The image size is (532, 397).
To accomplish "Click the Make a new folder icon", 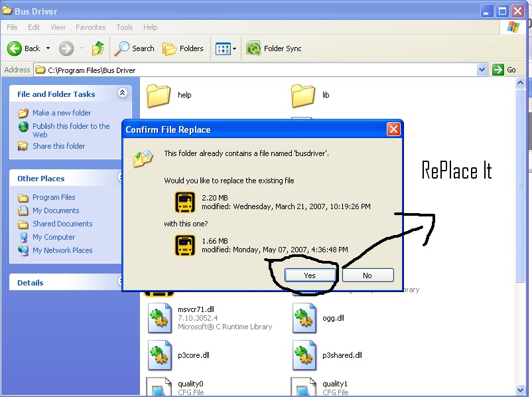I will (23, 113).
